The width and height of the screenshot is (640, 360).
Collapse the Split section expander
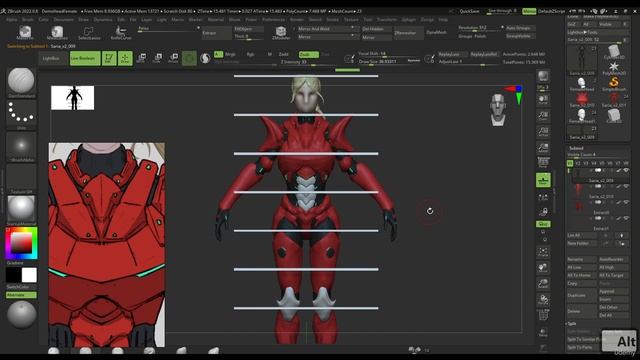pos(572,324)
